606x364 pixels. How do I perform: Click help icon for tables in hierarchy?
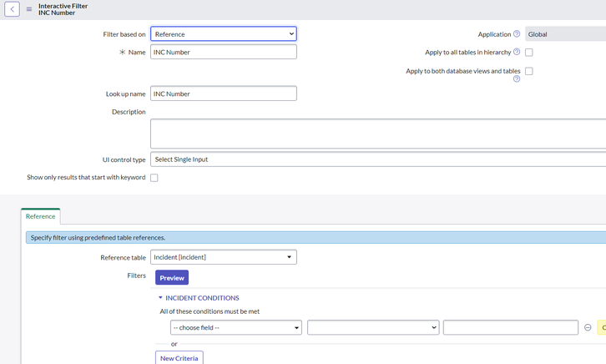pos(517,52)
